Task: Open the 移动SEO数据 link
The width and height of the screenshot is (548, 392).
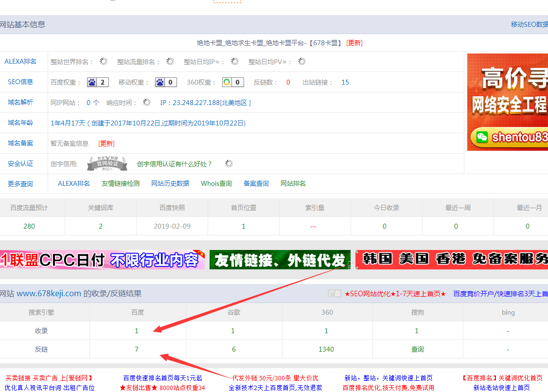Action: (x=529, y=24)
